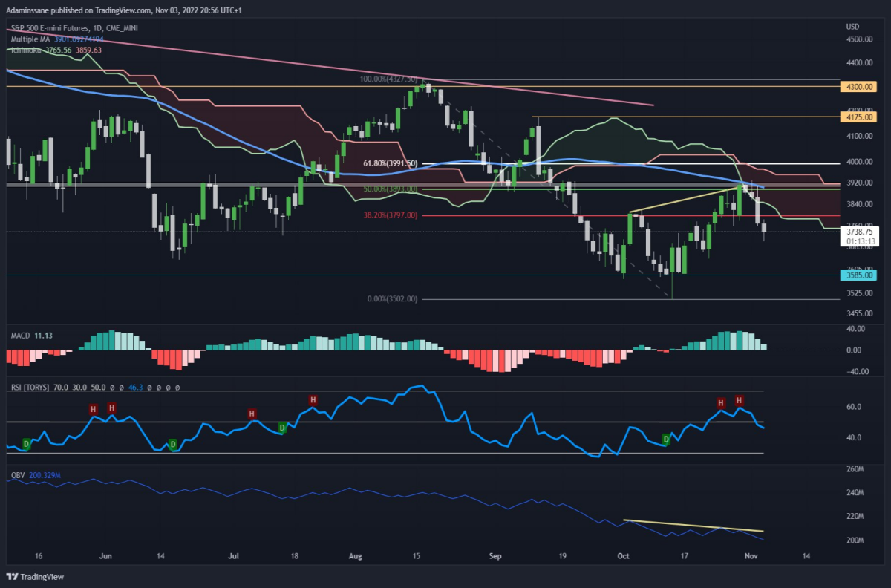Click the 3525.00 price scale value
This screenshot has width=891, height=588.
coord(861,293)
